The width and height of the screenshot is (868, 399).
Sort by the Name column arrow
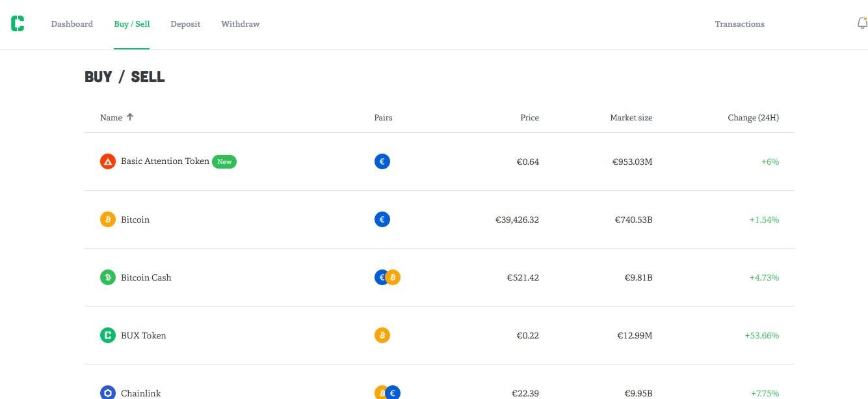point(130,117)
